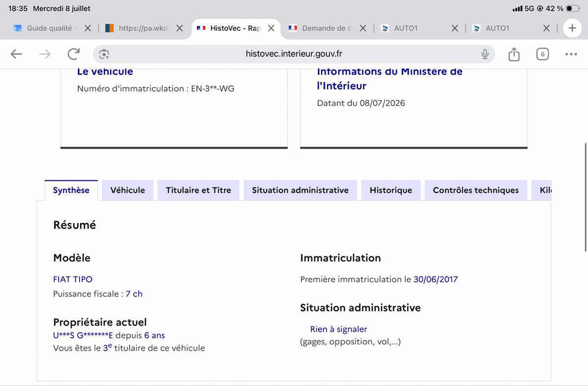Click the page vertical scrollbar
The height and width of the screenshot is (386, 588).
click(586, 197)
